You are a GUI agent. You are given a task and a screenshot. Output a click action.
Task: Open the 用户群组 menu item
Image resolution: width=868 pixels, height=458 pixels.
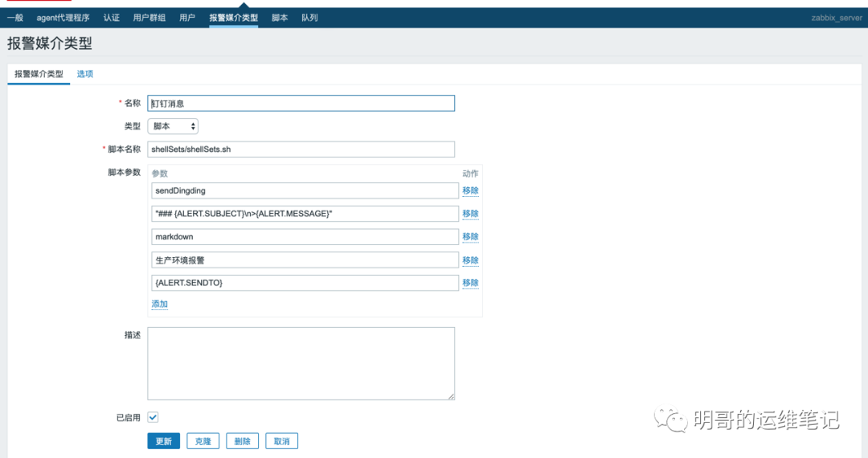pos(149,18)
